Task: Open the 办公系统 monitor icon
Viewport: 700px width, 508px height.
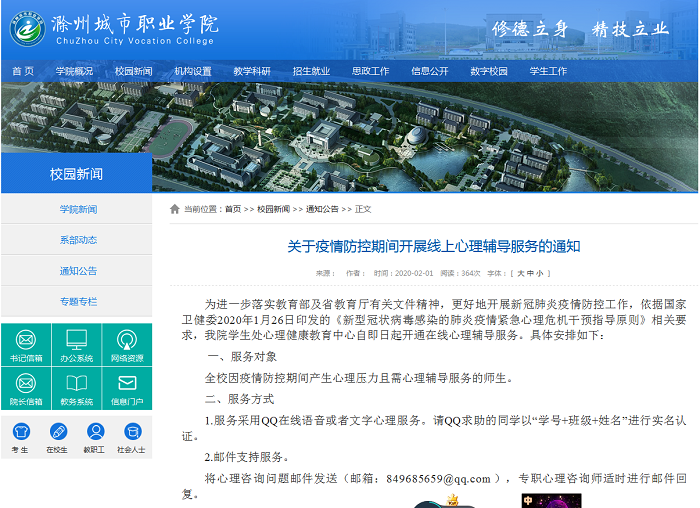Action: tap(76, 343)
